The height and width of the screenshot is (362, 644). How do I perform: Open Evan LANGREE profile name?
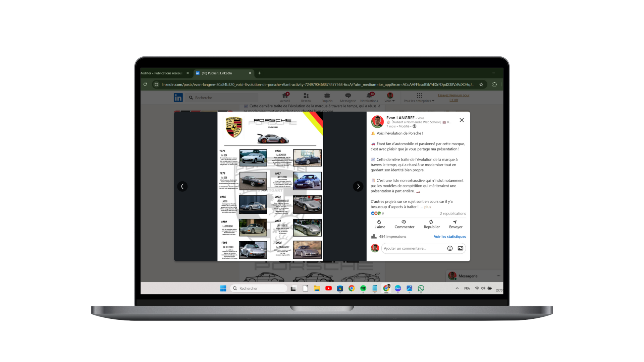[400, 118]
